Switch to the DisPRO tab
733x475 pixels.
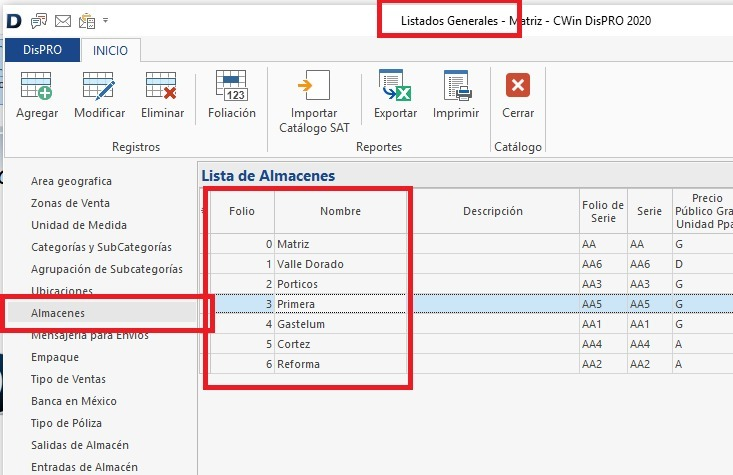tap(41, 50)
